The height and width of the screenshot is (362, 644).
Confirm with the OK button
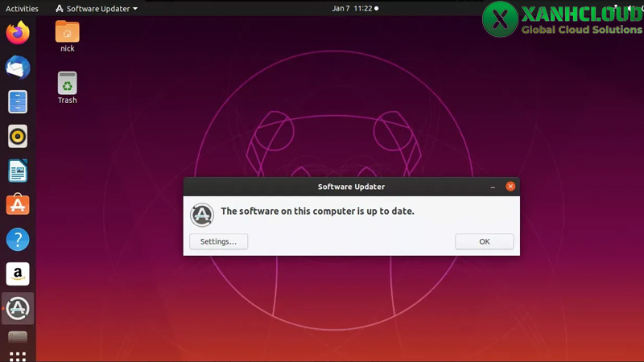pos(485,241)
